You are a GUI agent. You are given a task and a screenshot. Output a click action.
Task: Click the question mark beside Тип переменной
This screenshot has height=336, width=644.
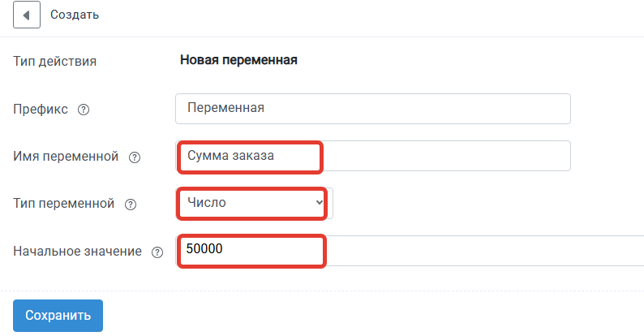tap(131, 205)
